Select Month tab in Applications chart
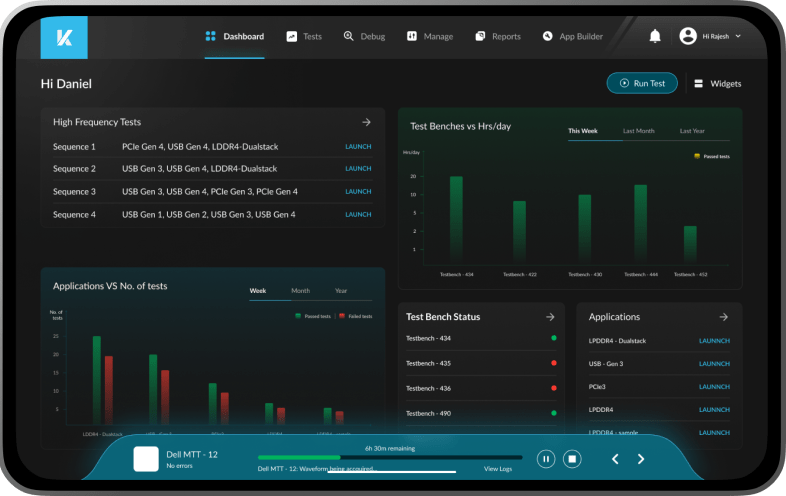 301,291
